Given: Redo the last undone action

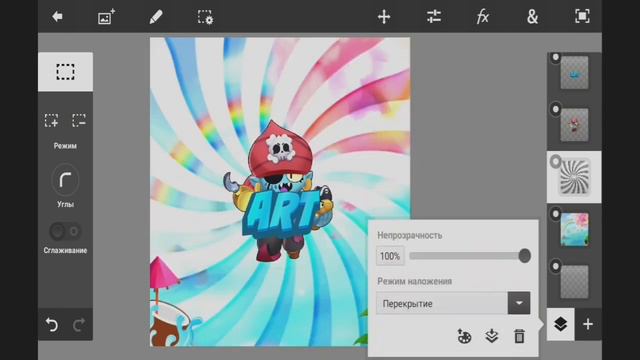Looking at the screenshot, I should coord(79,325).
